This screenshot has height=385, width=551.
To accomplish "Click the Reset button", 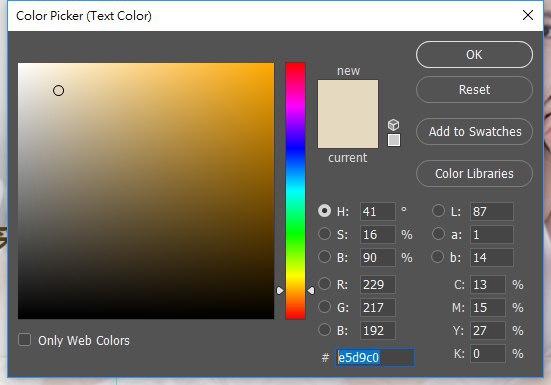I will pos(474,90).
